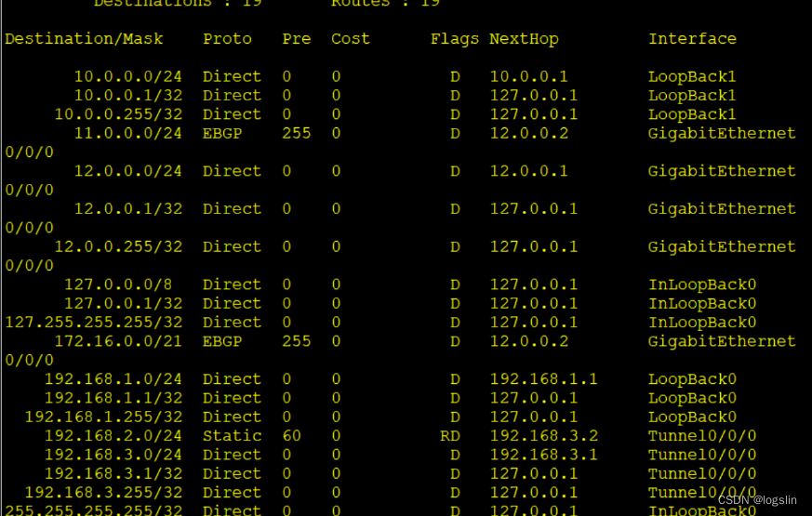Click GigabitEthernet in 172.16.0.0/21 row
Viewport: 812px width, 516px height.
coord(722,341)
